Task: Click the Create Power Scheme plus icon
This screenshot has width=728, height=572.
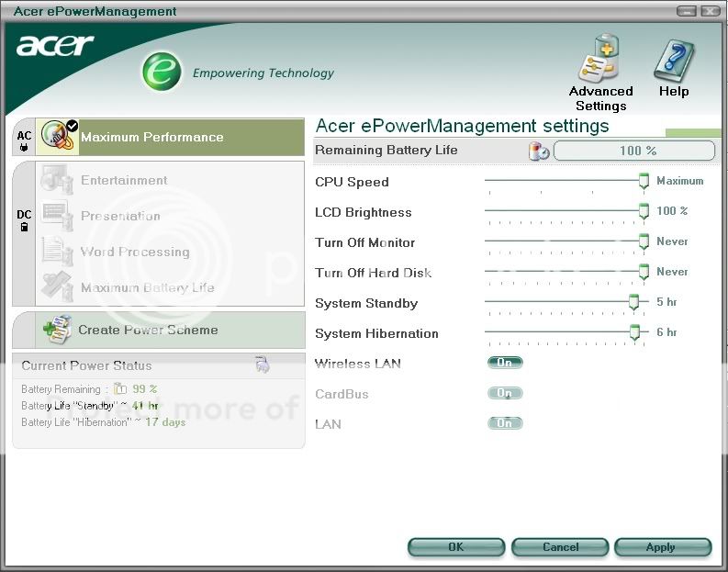Action: (57, 330)
